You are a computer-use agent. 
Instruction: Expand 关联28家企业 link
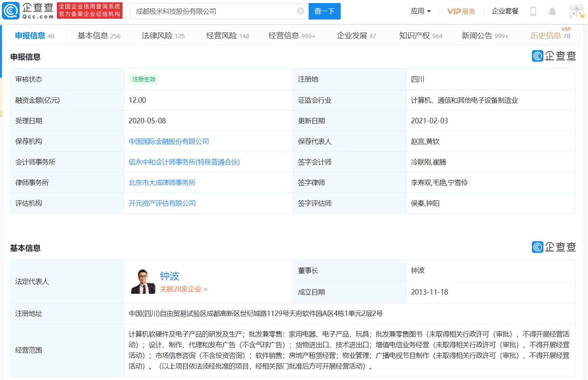(x=183, y=289)
